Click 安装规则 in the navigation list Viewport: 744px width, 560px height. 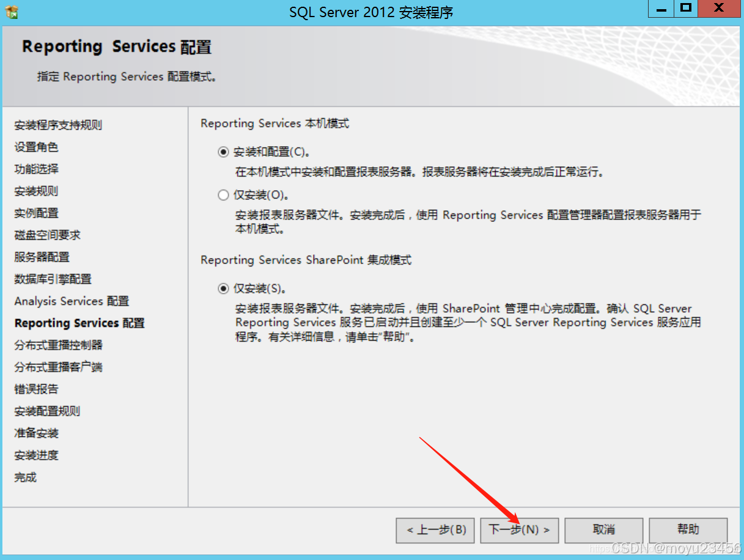coord(35,191)
